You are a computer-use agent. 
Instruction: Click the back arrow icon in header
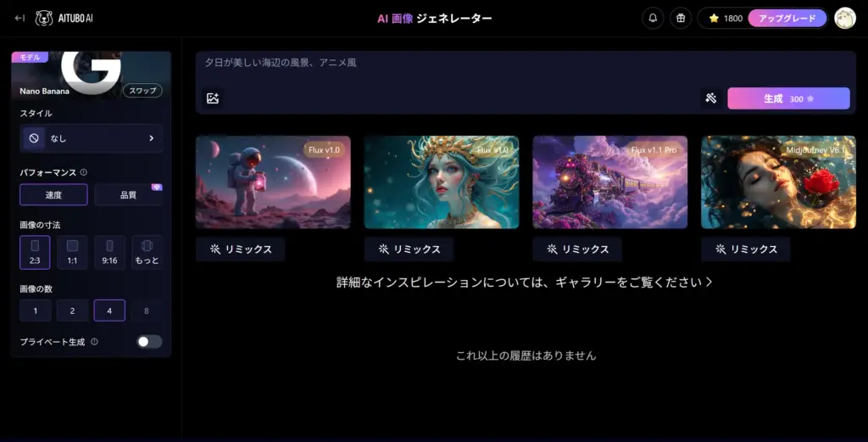pos(19,18)
